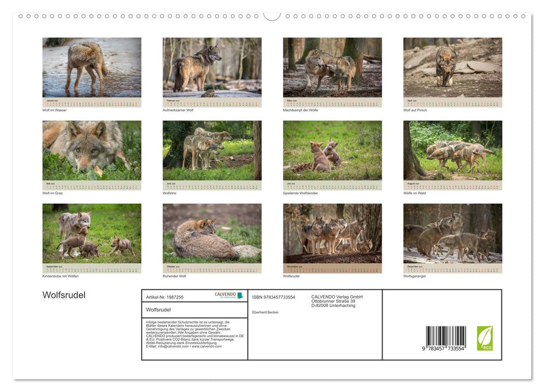Screen dimensions: 544x392
Task: Open the Machtkampf der Wölfe preview
Action: click(x=332, y=67)
